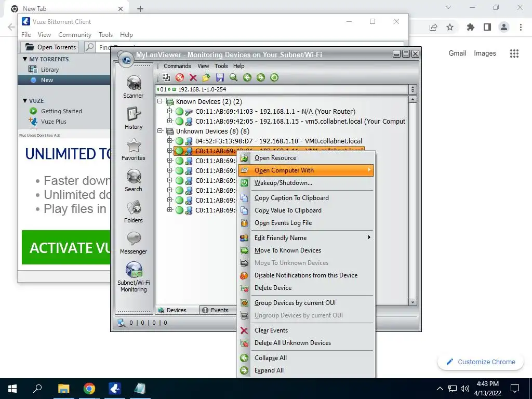Open the Google apps grid icon
Image resolution: width=532 pixels, height=399 pixels.
514,54
